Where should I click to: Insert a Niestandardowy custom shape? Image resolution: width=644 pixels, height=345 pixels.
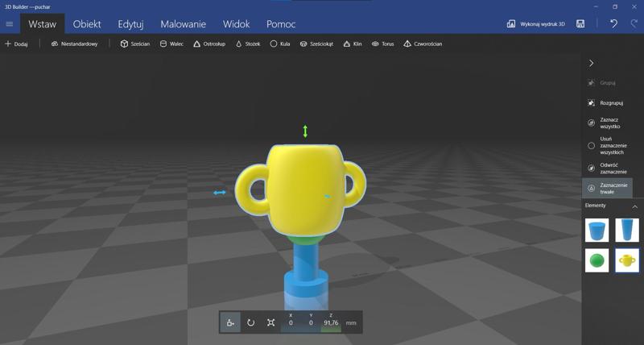74,44
